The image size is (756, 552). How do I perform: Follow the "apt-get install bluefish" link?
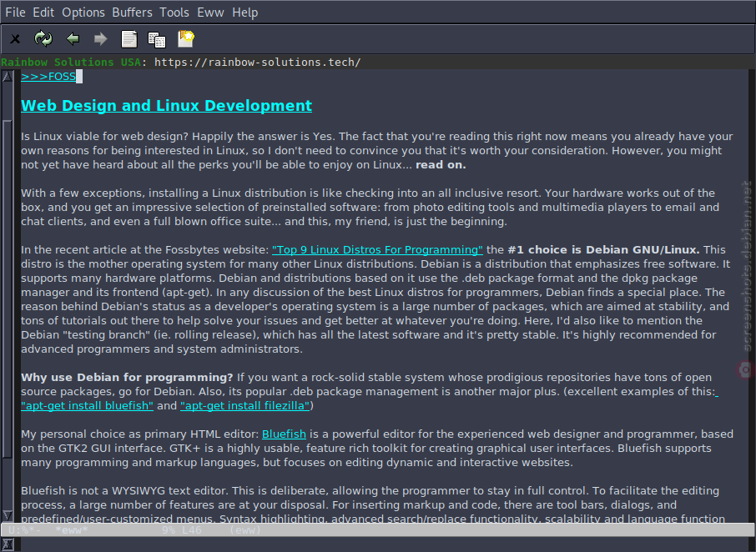pyautogui.click(x=88, y=405)
